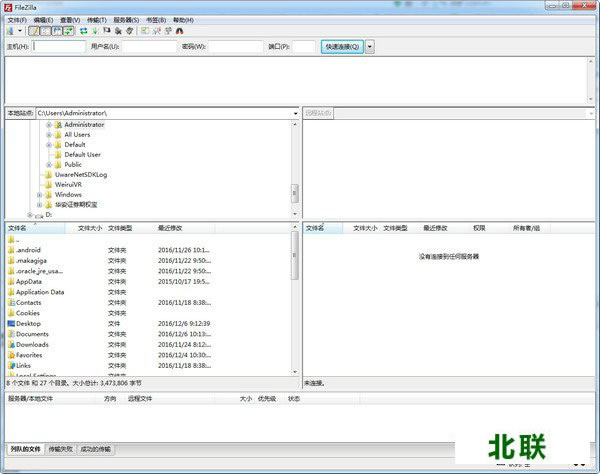Click the Links folder icon
This screenshot has width=600, height=474.
pos(11,366)
